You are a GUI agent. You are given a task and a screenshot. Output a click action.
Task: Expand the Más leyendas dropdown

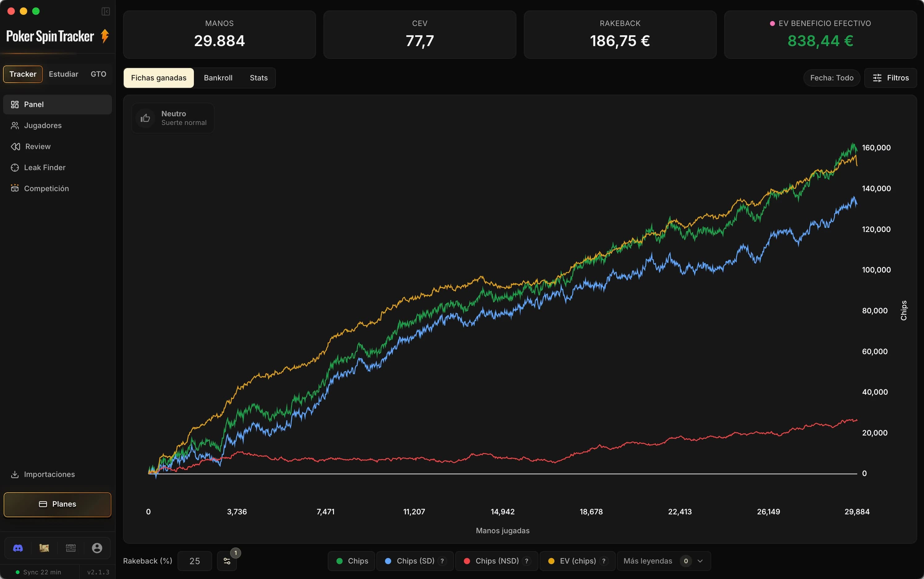coord(663,561)
